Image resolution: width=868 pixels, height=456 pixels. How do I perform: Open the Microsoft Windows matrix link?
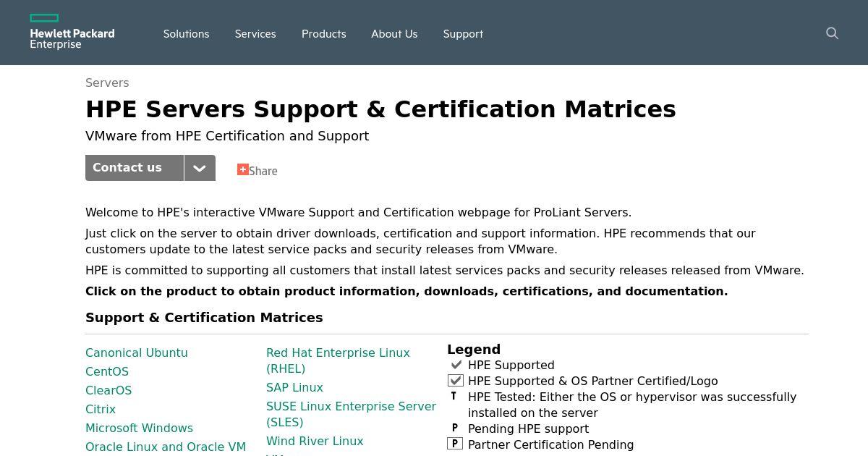click(x=139, y=428)
